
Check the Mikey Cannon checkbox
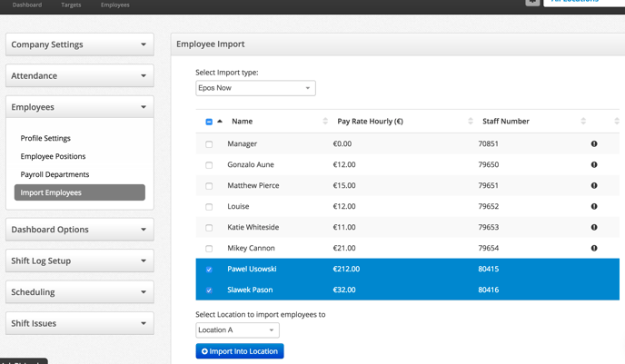pyautogui.click(x=209, y=249)
